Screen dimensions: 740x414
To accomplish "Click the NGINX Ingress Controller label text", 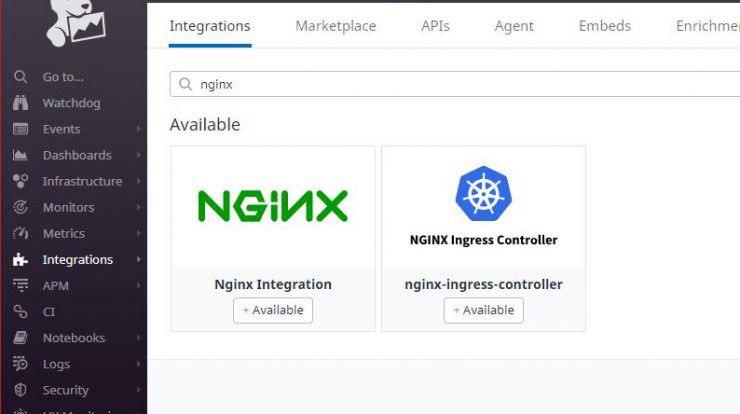I will pyautogui.click(x=483, y=240).
